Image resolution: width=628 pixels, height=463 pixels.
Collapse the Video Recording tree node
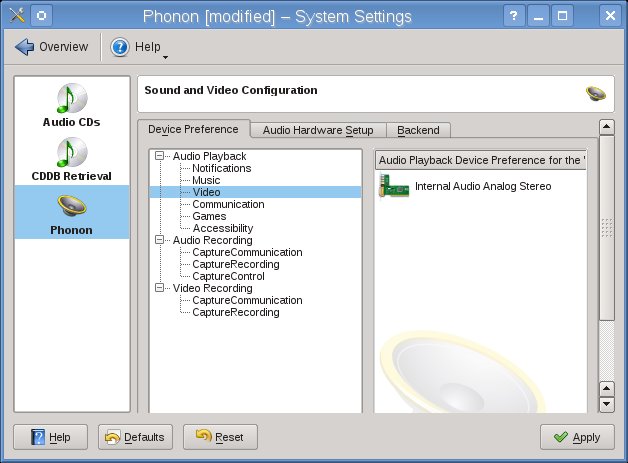point(159,288)
